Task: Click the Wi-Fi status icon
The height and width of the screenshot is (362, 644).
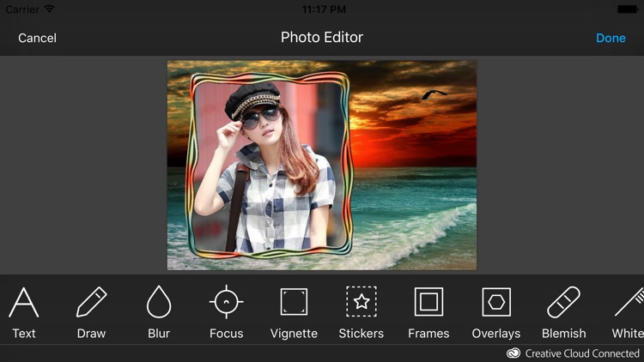Action: [49, 9]
